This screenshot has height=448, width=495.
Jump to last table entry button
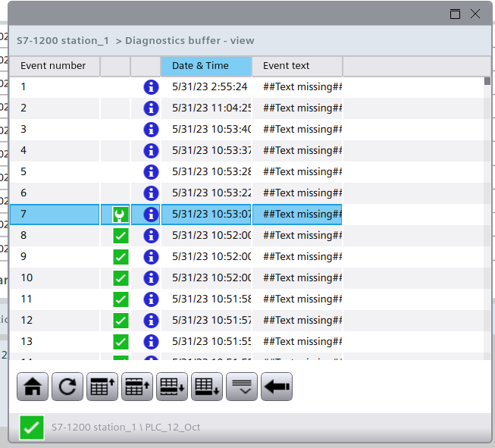[207, 387]
